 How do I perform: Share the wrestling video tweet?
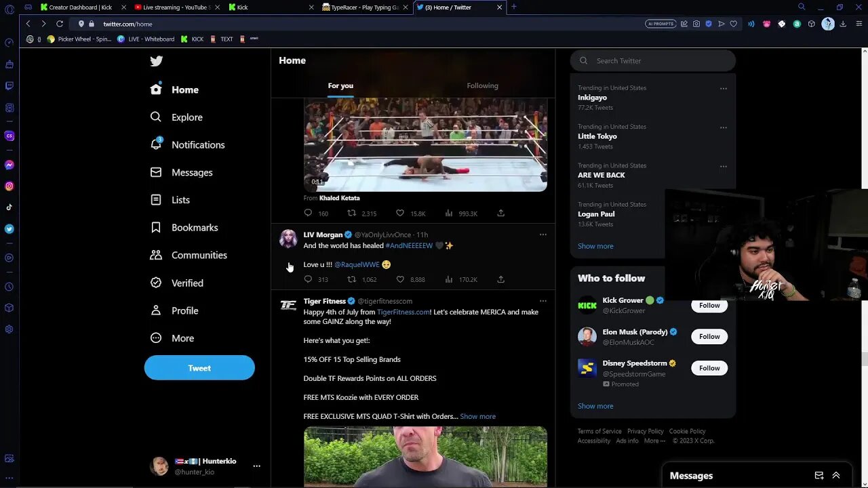click(x=500, y=213)
